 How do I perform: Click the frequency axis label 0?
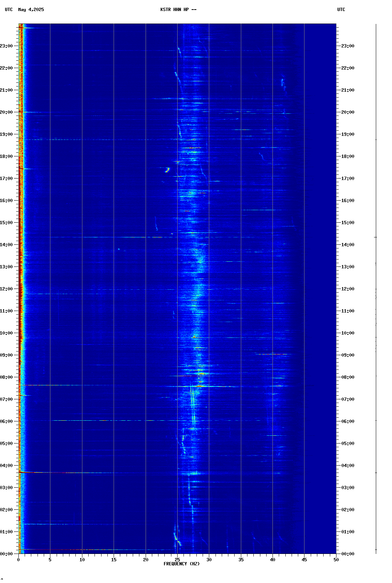click(18, 560)
